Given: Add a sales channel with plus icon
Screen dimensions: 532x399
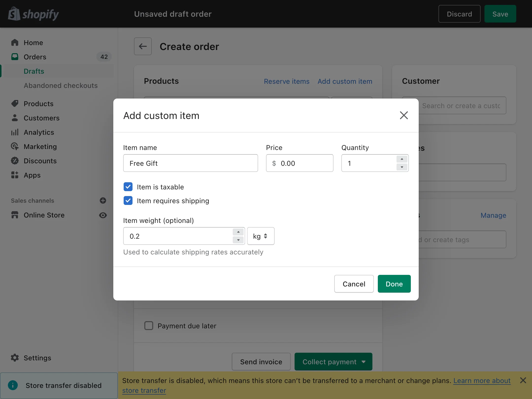Looking at the screenshot, I should [103, 200].
